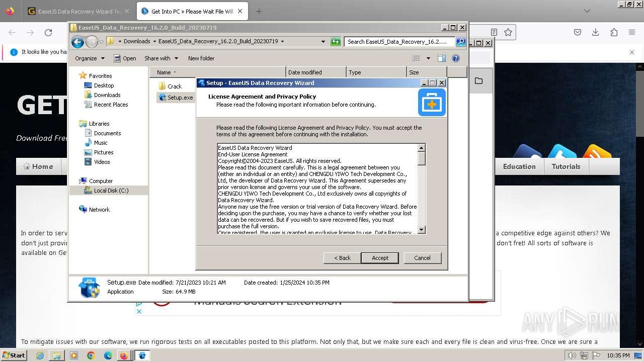Viewport: 644px width, 362px height.
Task: Click Explorer back arrow button
Action: pyautogui.click(x=77, y=42)
